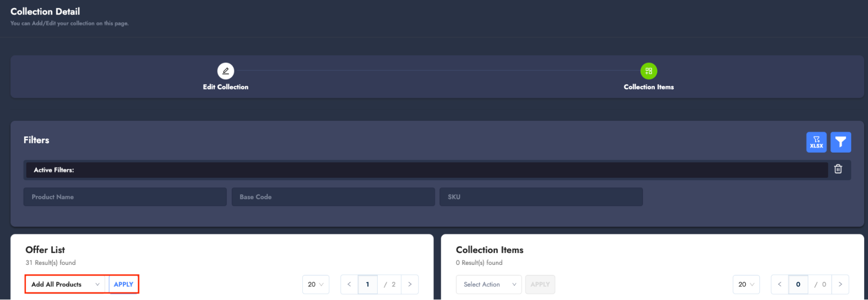This screenshot has height=300, width=868.
Task: Expand the Offer List page size dropdown
Action: point(316,284)
